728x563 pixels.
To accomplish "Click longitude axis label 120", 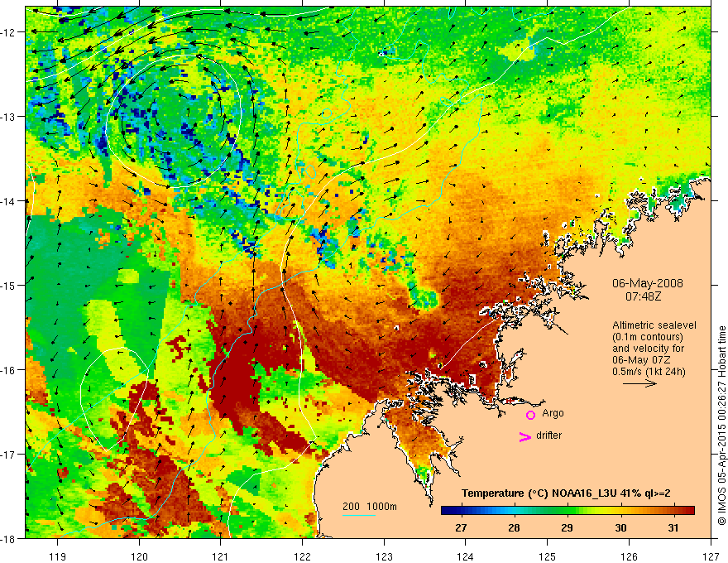I will point(139,556).
